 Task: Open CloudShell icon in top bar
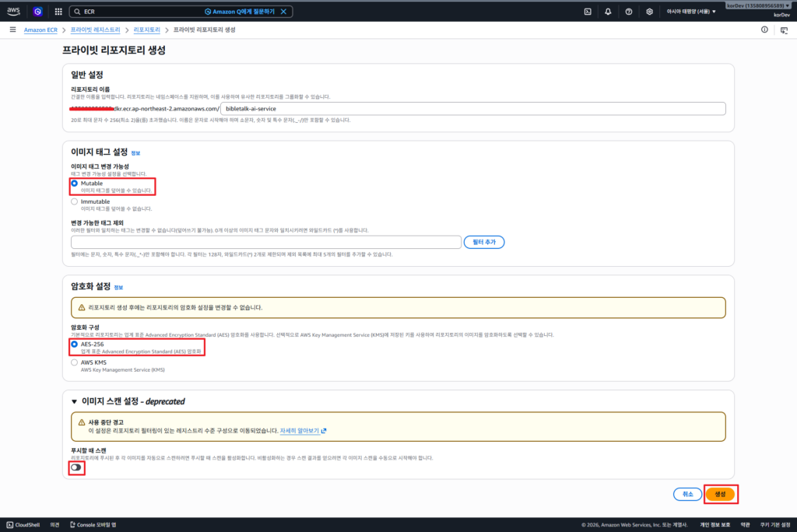coord(588,11)
